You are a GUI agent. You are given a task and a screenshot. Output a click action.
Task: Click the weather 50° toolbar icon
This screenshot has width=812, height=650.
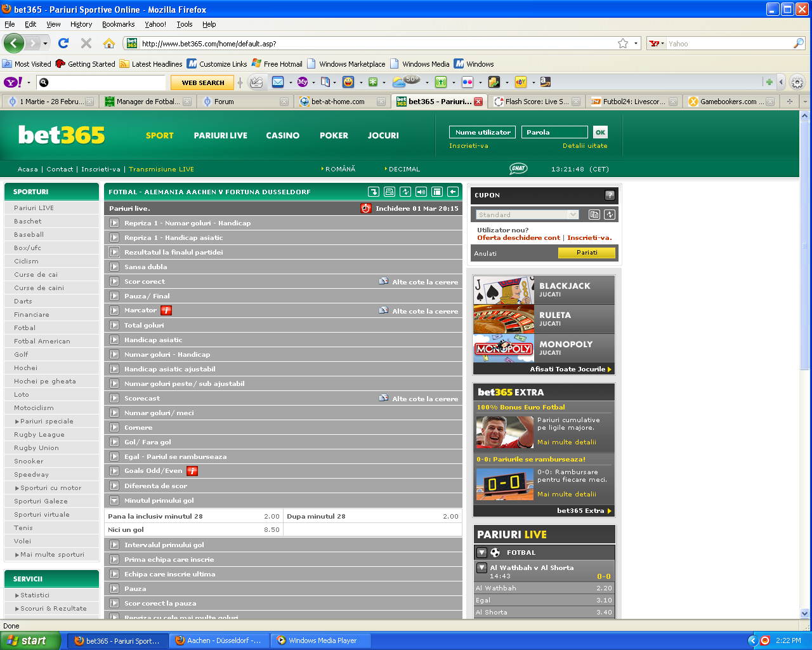[x=406, y=81]
